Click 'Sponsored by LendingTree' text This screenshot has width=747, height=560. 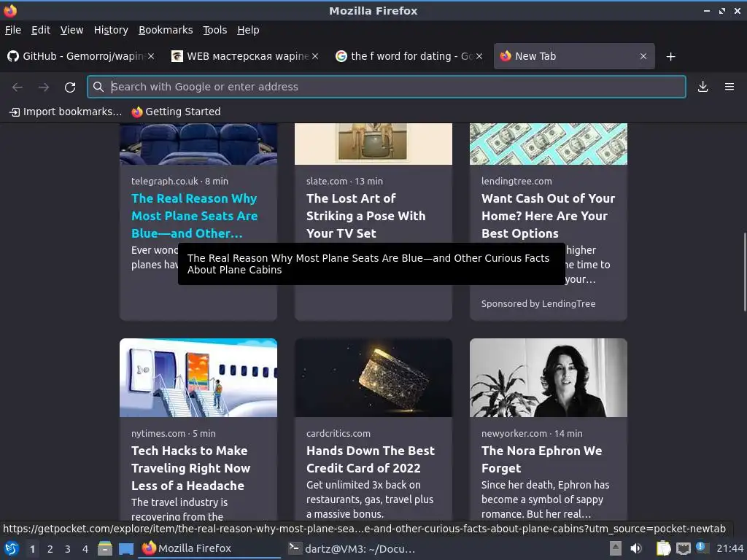tap(538, 304)
